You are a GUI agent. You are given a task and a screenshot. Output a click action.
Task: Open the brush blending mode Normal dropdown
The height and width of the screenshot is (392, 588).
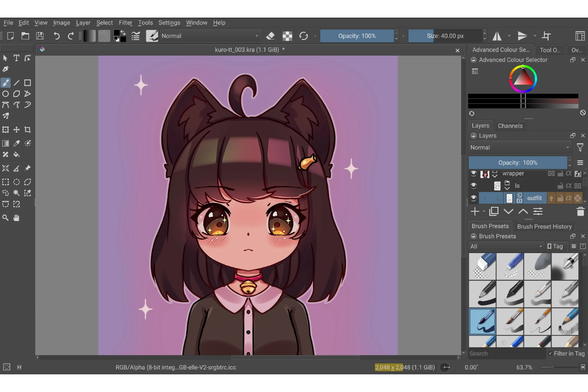[x=210, y=36]
